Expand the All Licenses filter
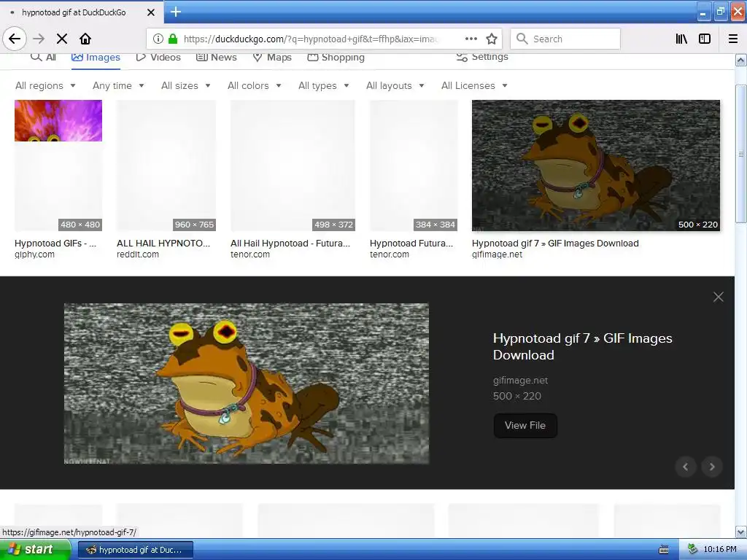 474,86
